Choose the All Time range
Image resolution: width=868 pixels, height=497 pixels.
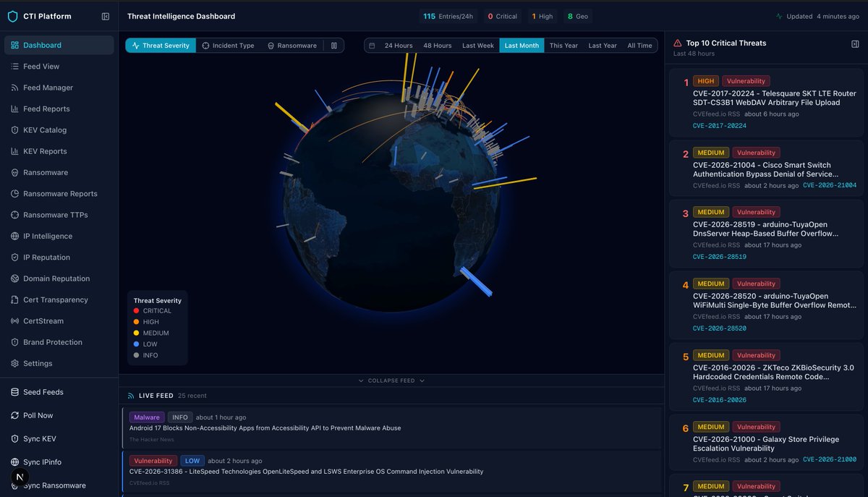pyautogui.click(x=639, y=46)
